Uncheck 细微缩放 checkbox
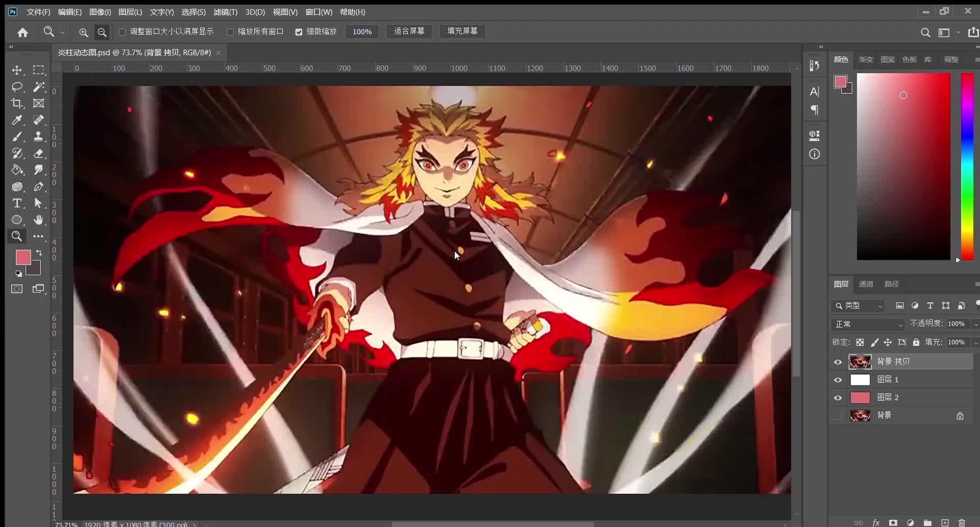980x527 pixels. tap(299, 32)
